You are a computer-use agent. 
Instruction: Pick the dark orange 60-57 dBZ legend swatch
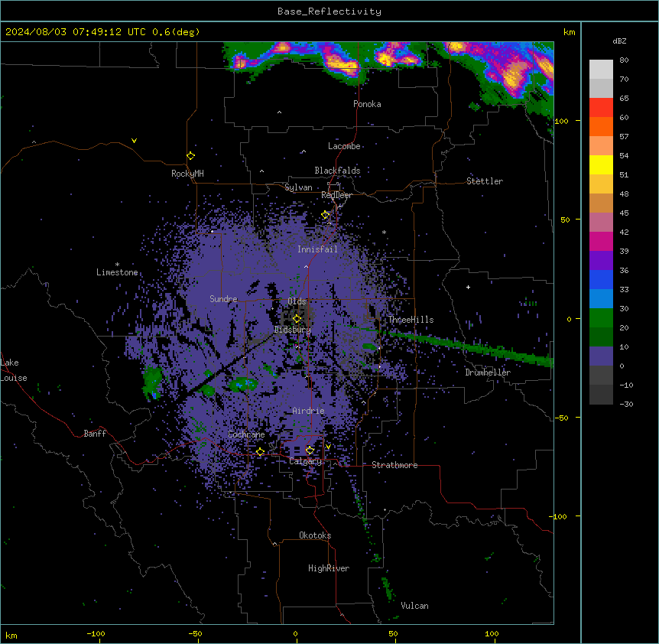pos(601,126)
